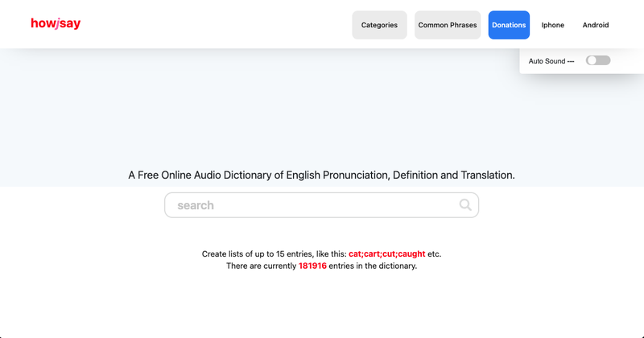Click the magnifying glass search icon
This screenshot has height=338, width=644.
pyautogui.click(x=465, y=205)
